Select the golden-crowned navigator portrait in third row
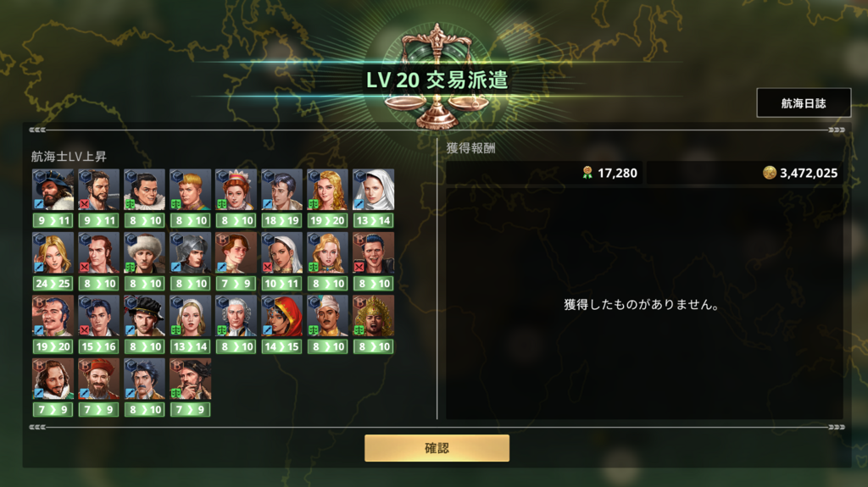This screenshot has width=868, height=487. pyautogui.click(x=373, y=316)
